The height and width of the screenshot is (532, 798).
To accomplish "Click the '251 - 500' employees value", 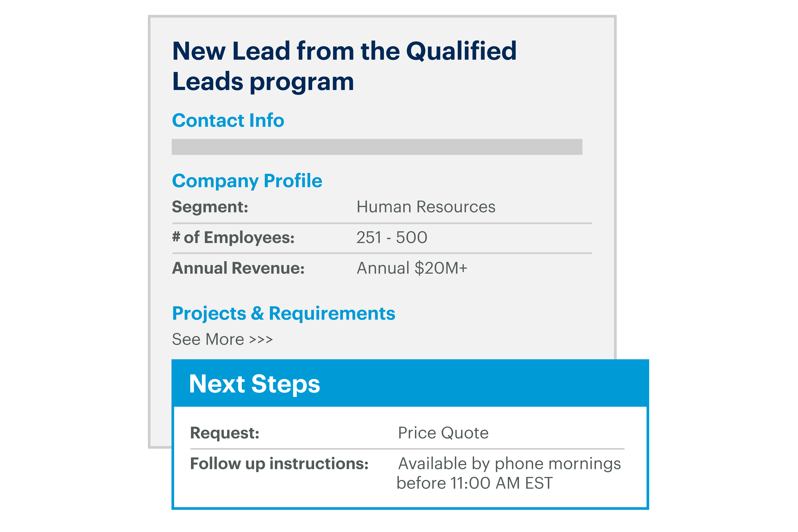I will [x=392, y=237].
